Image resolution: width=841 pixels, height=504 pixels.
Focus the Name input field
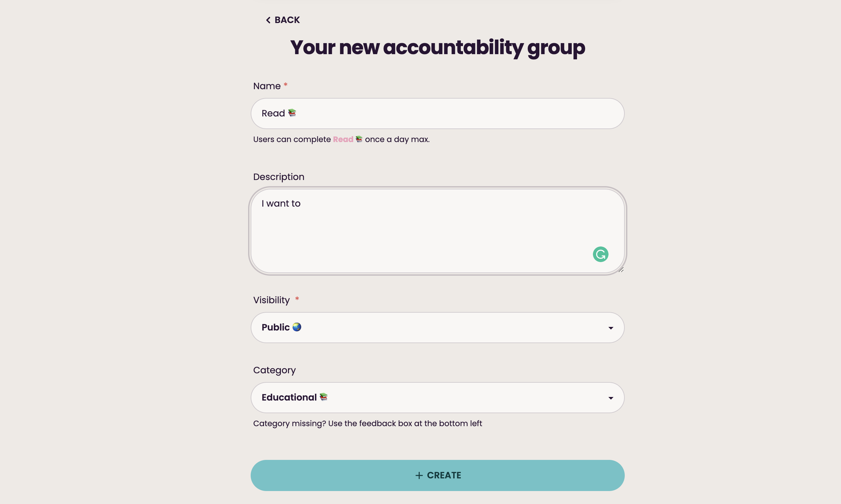coord(437,114)
